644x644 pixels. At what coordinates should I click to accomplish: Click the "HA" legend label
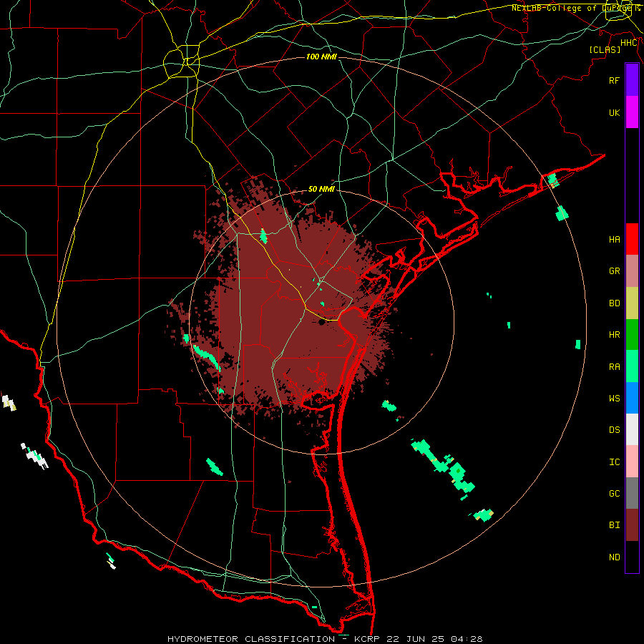pos(614,239)
